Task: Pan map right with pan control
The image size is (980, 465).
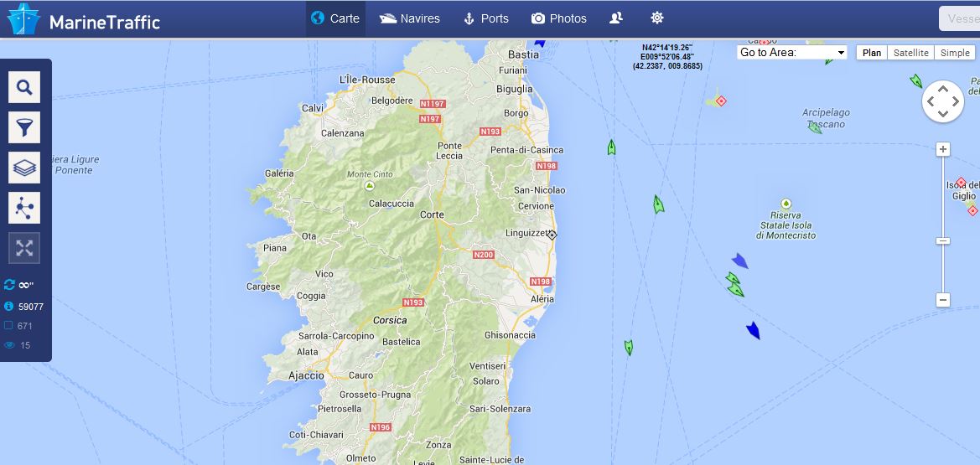Action: [x=956, y=102]
